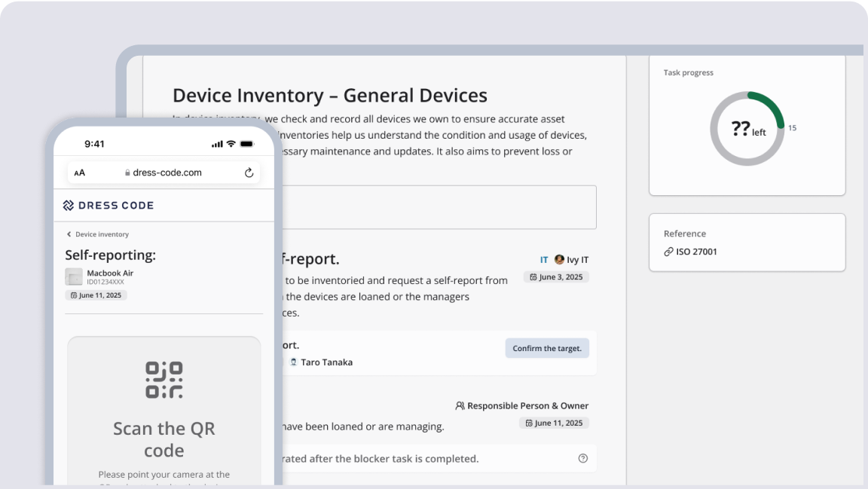
Task: Open text size options via the AA icon
Action: point(80,173)
